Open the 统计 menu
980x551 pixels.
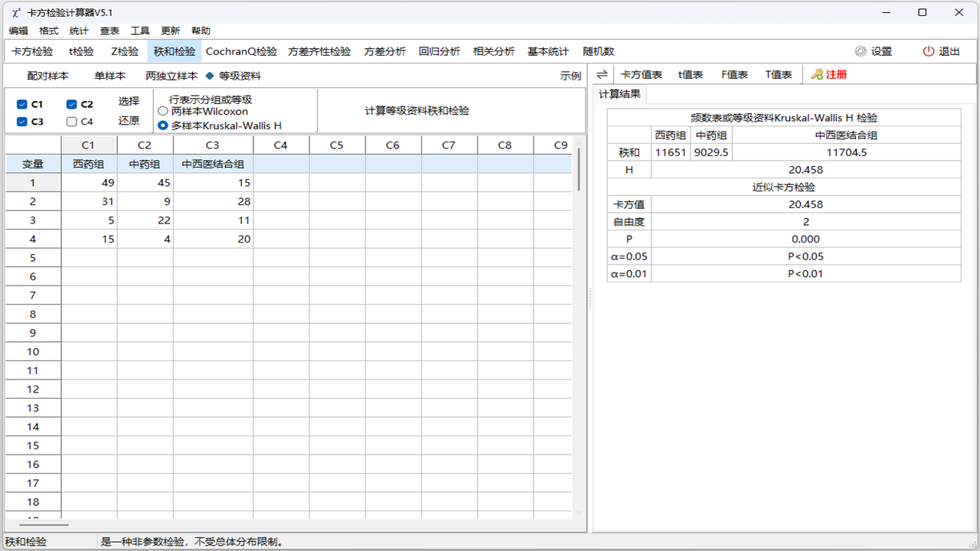[x=79, y=31]
